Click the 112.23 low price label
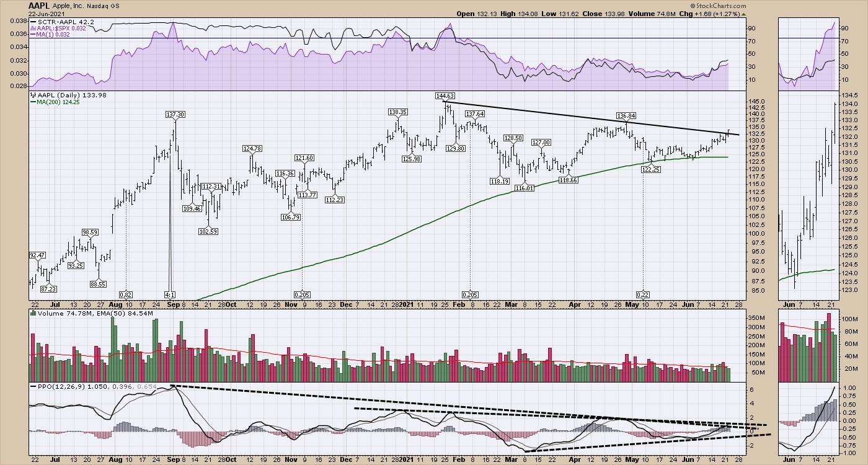 [334, 199]
